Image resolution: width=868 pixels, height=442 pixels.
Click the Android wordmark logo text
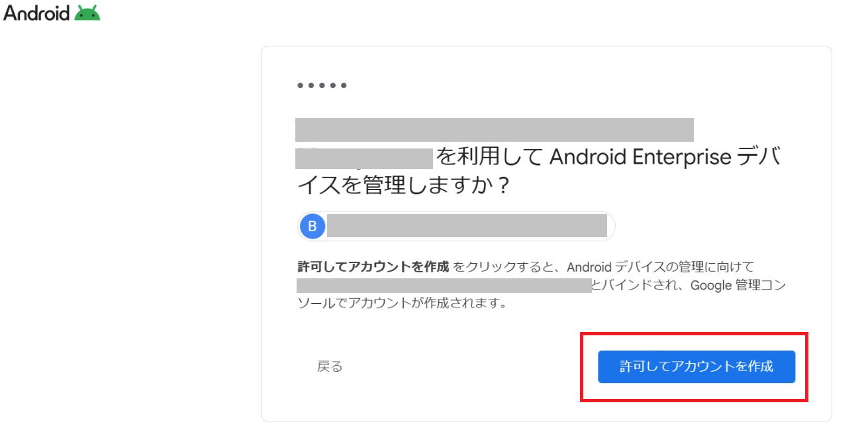click(x=36, y=13)
